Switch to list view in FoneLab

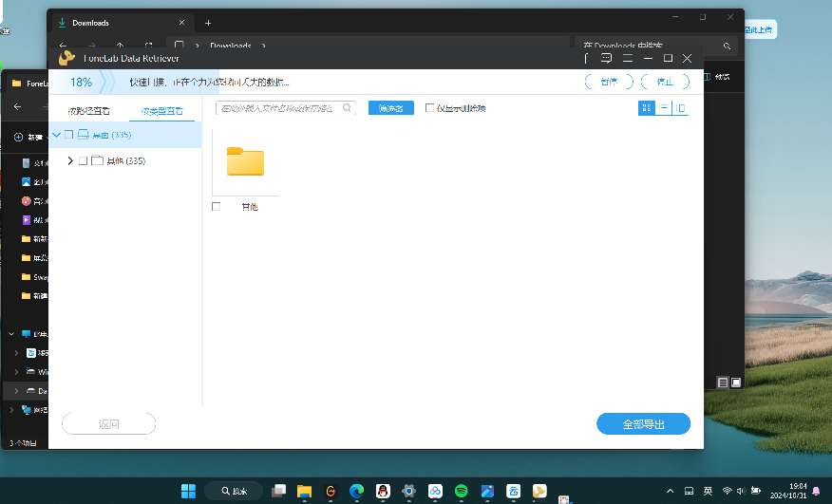[x=664, y=107]
